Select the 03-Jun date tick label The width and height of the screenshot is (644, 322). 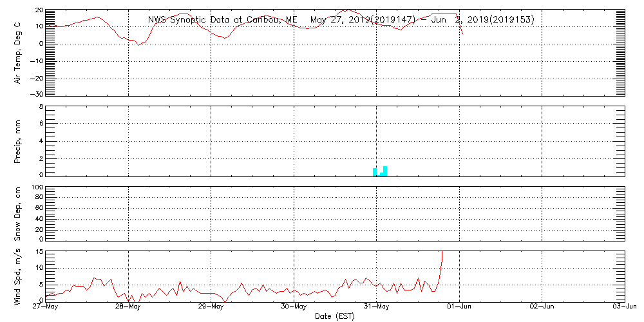tap(623, 307)
